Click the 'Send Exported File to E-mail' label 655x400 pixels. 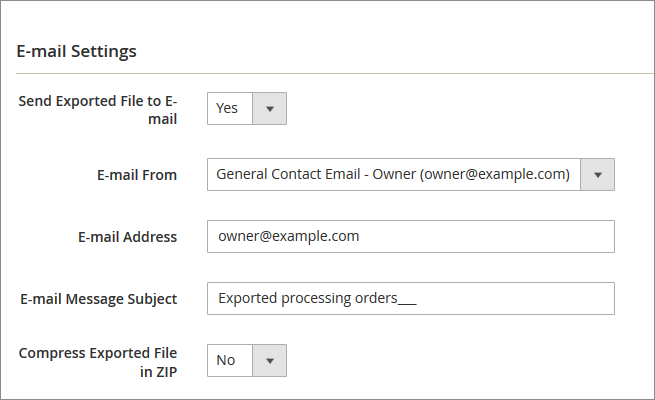[98, 110]
